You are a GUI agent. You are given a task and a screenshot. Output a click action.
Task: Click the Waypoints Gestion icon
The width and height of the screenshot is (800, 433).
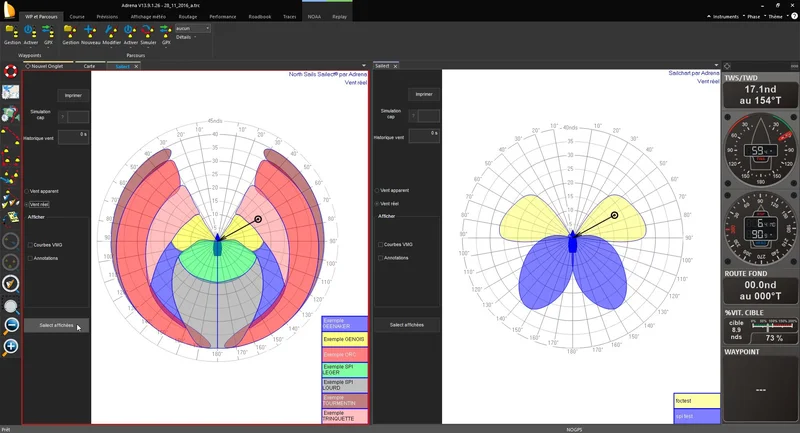(12, 32)
